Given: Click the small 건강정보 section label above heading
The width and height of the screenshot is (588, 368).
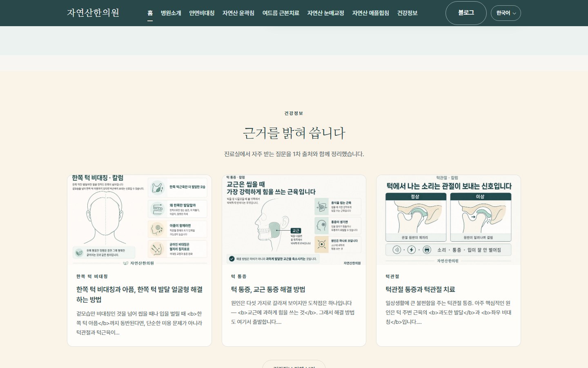Looking at the screenshot, I should tap(294, 113).
